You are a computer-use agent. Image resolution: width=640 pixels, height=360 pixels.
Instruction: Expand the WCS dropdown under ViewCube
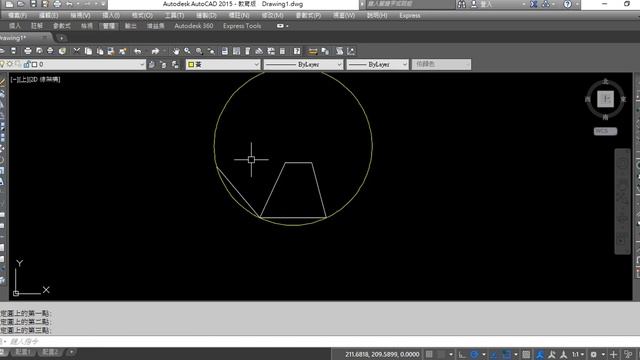point(605,131)
